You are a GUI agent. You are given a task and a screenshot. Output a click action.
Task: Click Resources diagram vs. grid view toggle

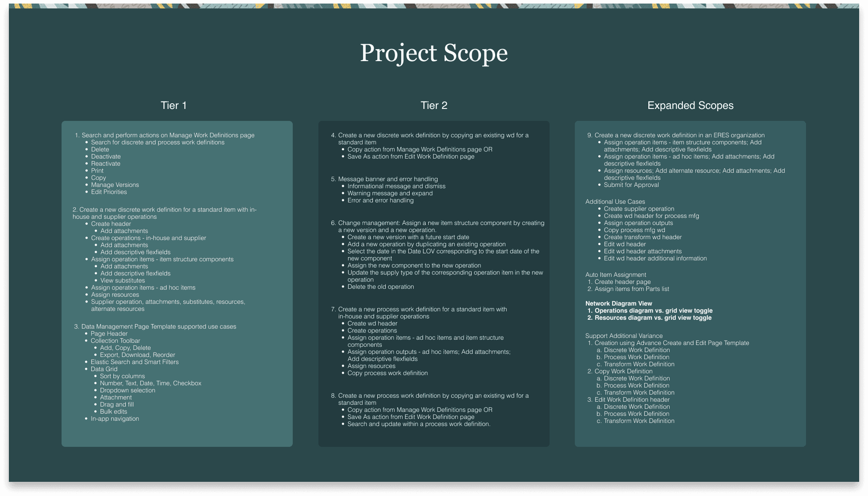pos(653,318)
